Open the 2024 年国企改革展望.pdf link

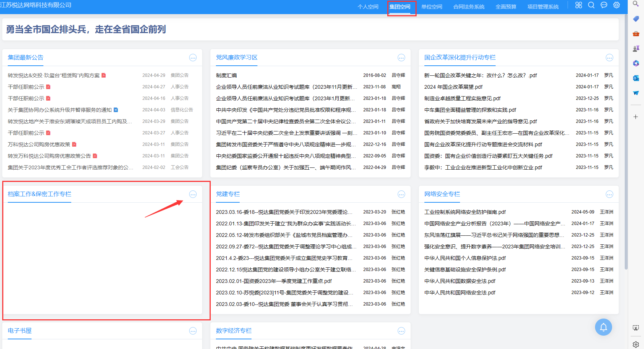(453, 87)
